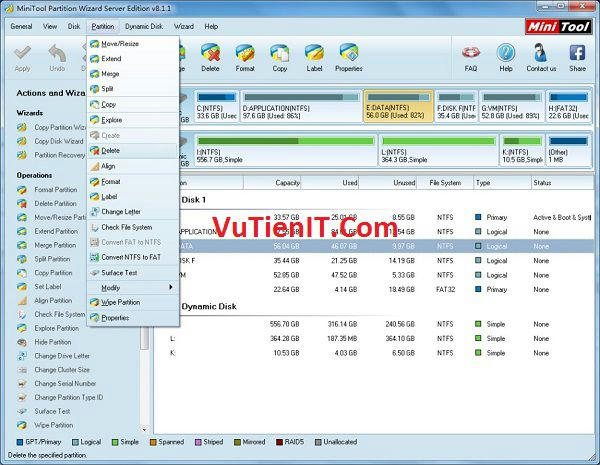Choose Merge from Partition menu

133,73
